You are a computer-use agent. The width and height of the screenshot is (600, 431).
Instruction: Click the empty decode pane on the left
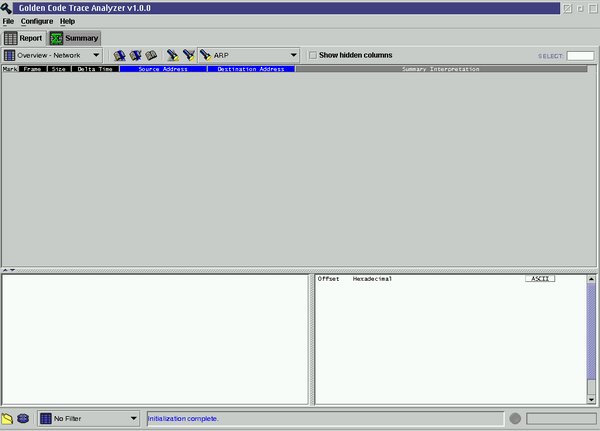click(155, 339)
